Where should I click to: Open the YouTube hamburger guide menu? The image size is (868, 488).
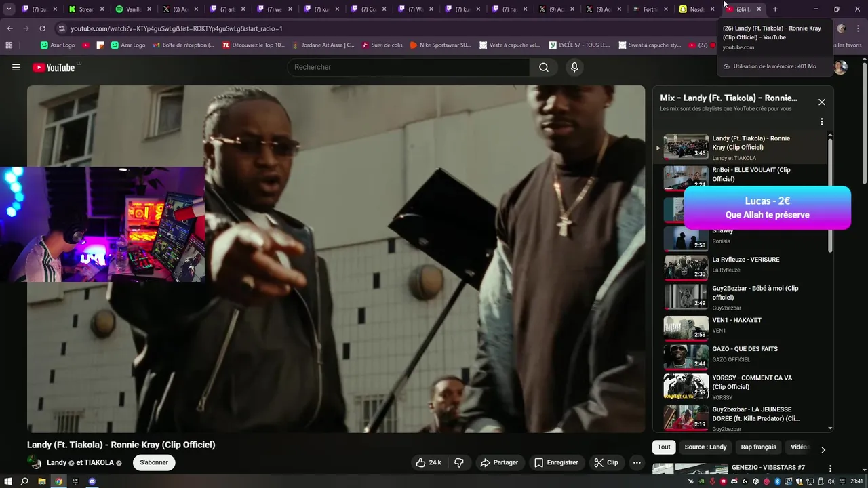point(16,67)
